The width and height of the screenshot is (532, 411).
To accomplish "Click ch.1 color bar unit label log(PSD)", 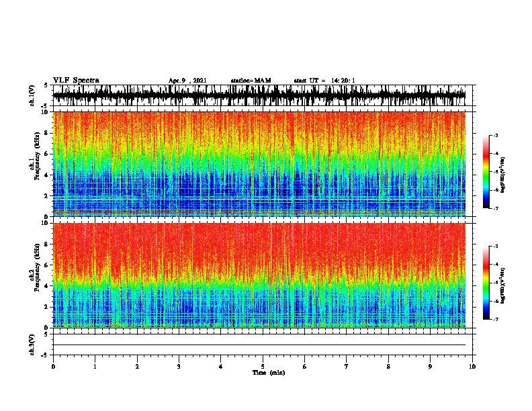I will point(503,175).
